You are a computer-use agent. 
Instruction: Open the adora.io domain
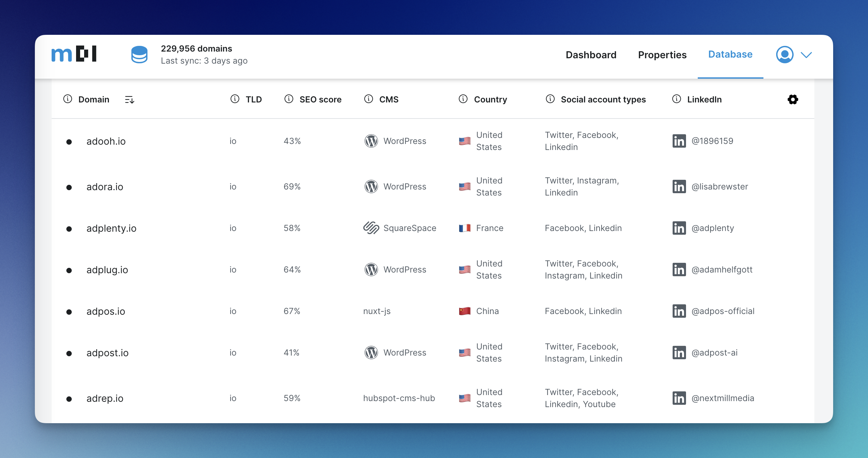coord(105,187)
